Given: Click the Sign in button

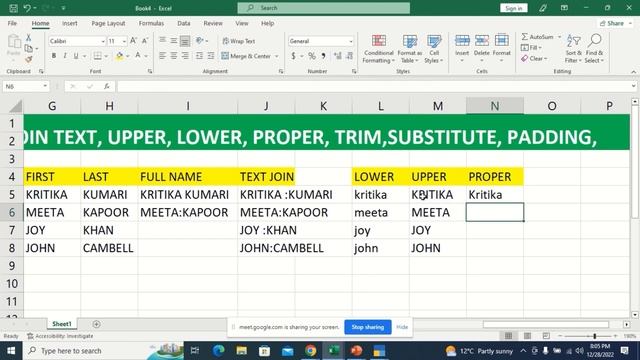Looking at the screenshot, I should coord(513,8).
